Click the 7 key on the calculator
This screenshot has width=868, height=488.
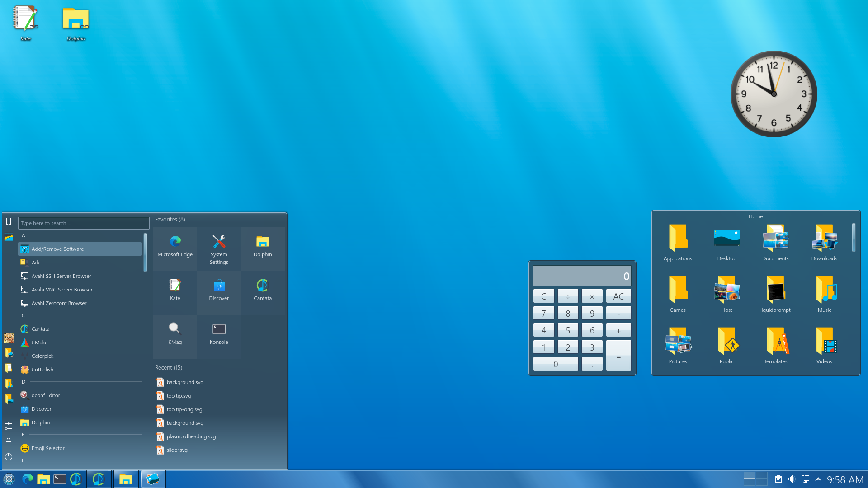click(543, 313)
